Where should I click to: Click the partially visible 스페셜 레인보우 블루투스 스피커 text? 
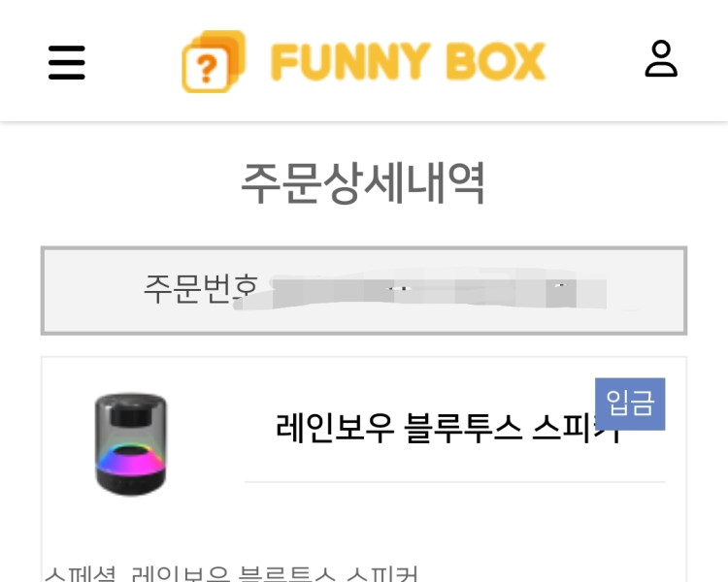click(x=231, y=572)
